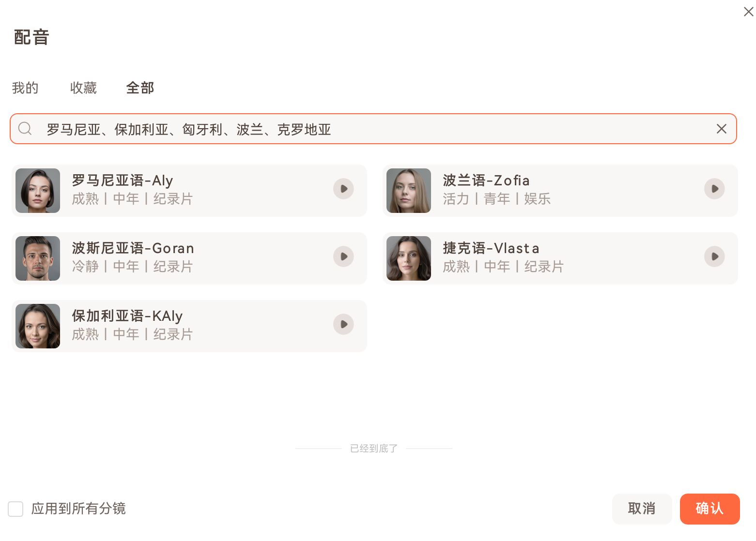Confirm with the 确认 button
Image resolution: width=756 pixels, height=541 pixels.
coord(710,509)
